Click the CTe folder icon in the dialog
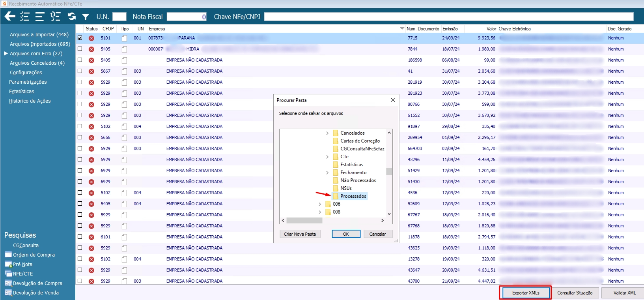644x300 pixels. click(x=336, y=157)
